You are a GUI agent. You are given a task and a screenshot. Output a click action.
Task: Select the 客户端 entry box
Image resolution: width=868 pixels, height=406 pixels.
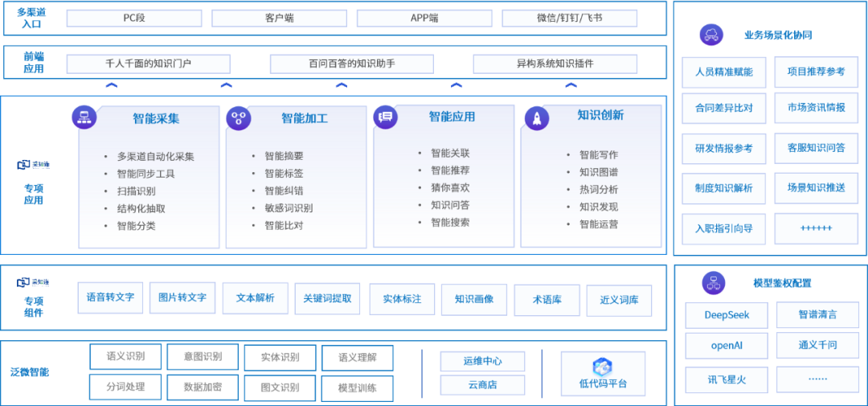tap(280, 18)
